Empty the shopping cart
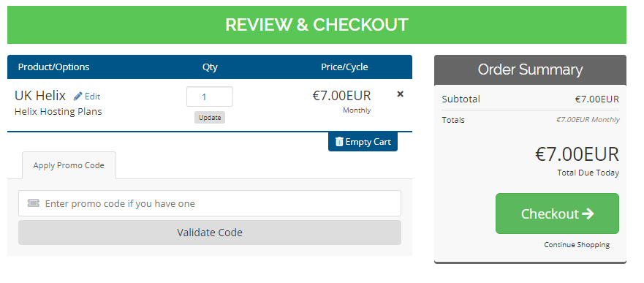 [363, 142]
